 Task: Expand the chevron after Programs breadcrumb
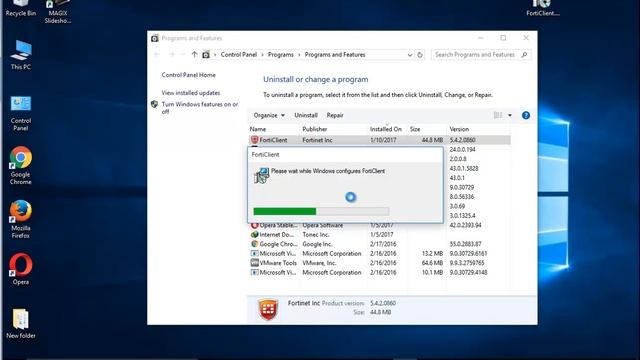click(x=299, y=55)
